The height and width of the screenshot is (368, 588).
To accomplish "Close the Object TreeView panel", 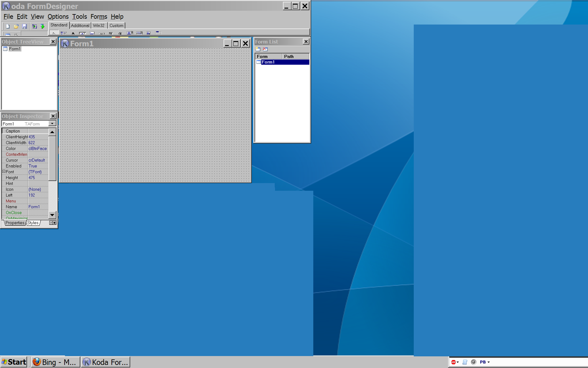I will [53, 41].
